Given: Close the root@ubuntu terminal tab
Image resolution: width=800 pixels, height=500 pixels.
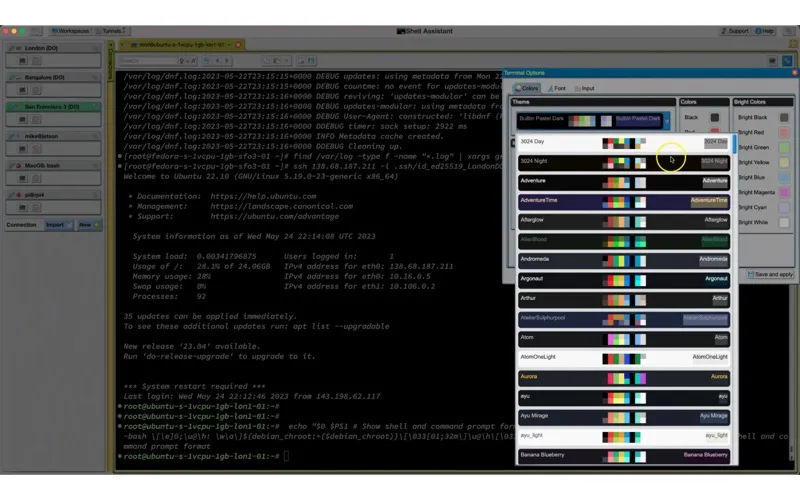Looking at the screenshot, I should [238, 45].
